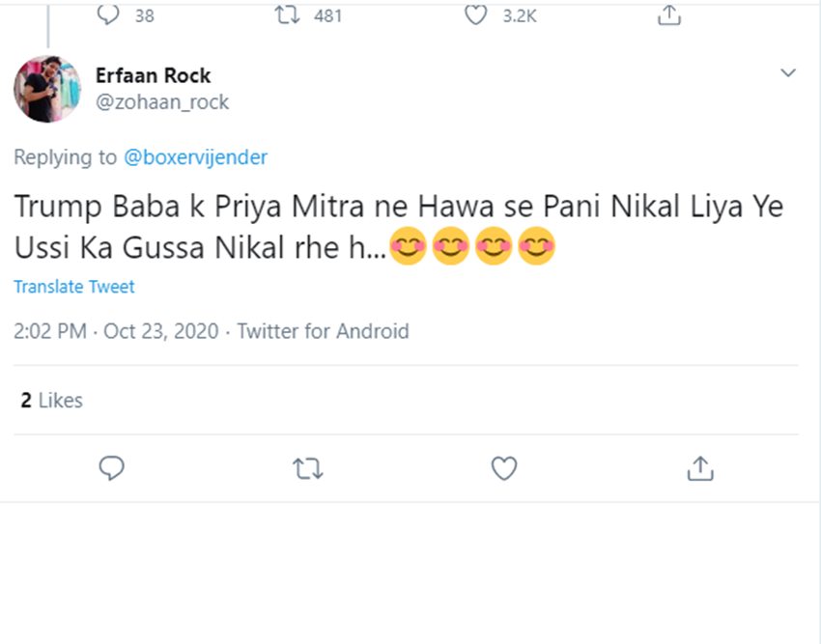Click the Twitter for Android source link

pos(323,331)
